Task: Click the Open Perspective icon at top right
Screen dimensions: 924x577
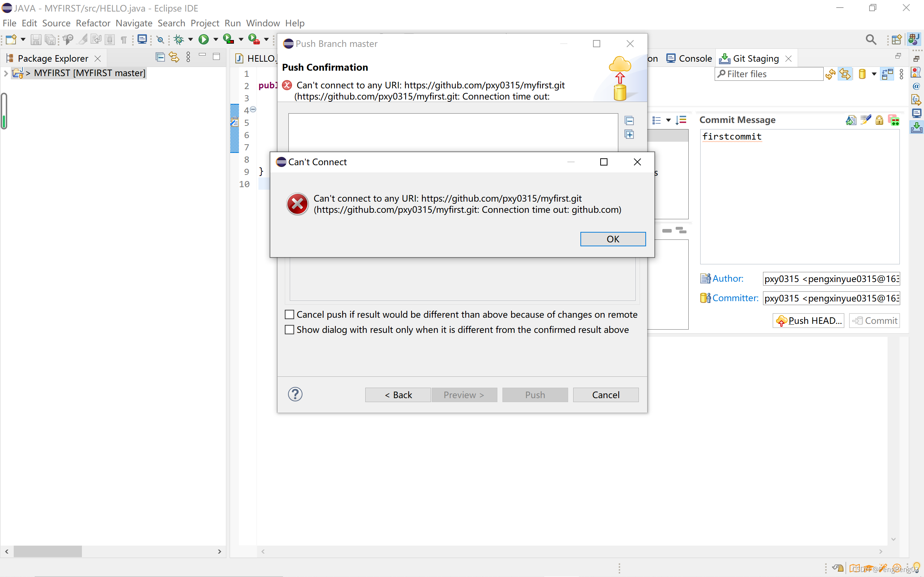Action: click(x=896, y=39)
